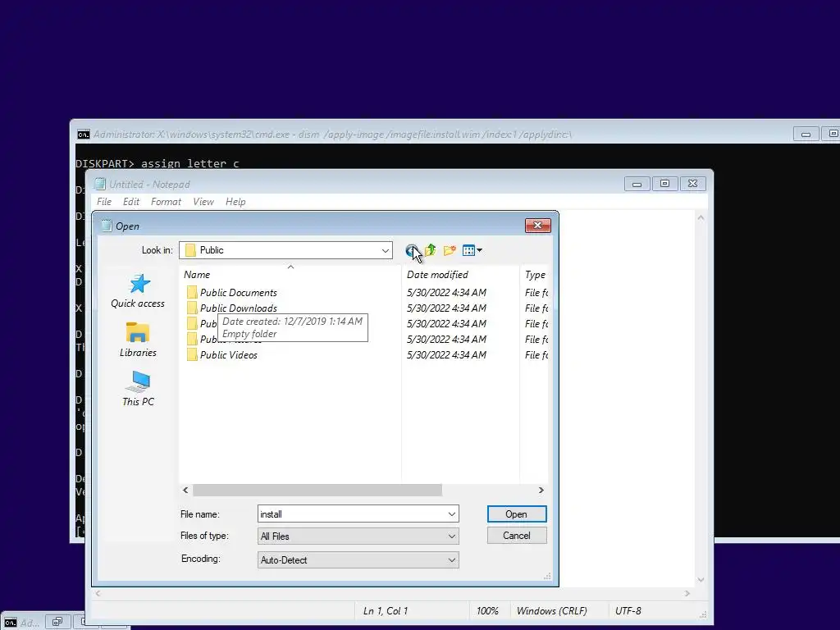Sort by the Date modified column header

pos(461,274)
